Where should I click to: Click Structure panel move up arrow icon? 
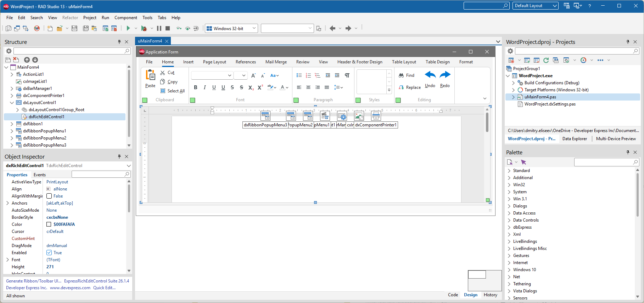click(x=27, y=60)
